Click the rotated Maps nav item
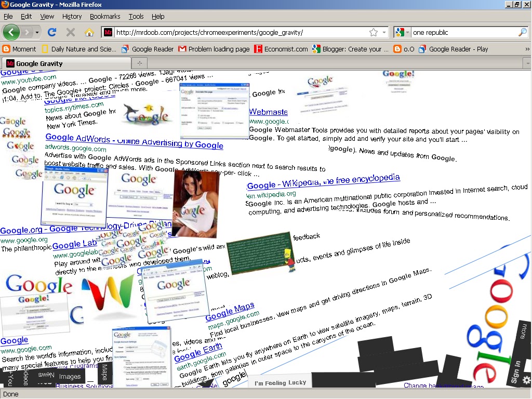The image size is (532, 399). 104,372
